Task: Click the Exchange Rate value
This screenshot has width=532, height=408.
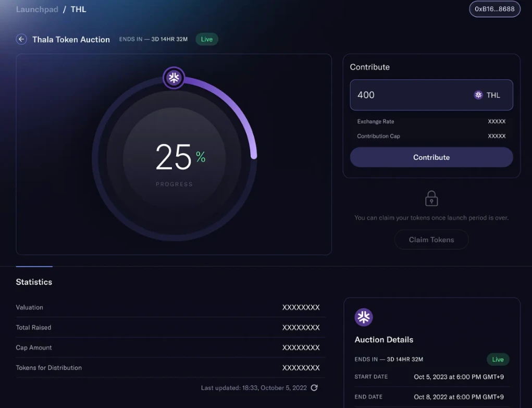Action: [497, 121]
